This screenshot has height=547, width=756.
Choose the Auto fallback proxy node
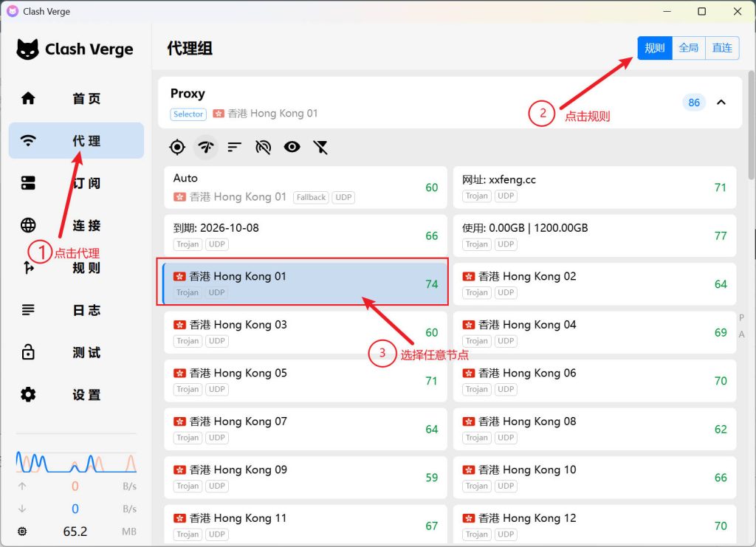click(x=305, y=187)
